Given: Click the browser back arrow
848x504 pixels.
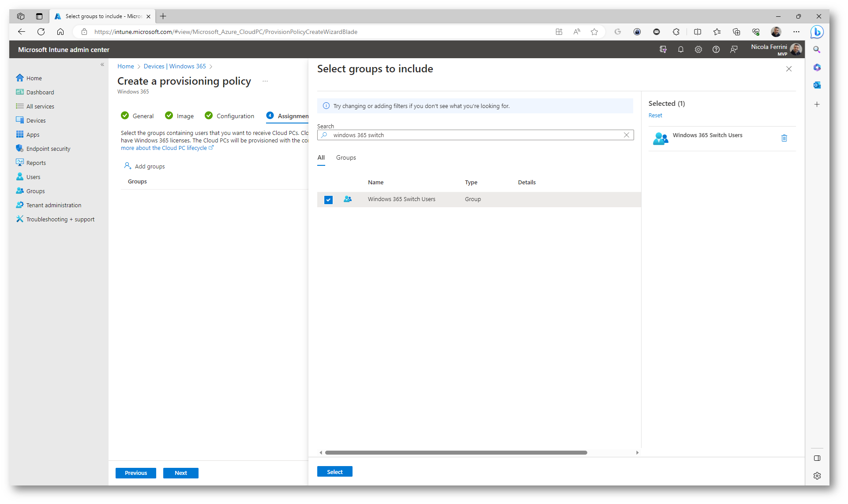Looking at the screenshot, I should 22,32.
